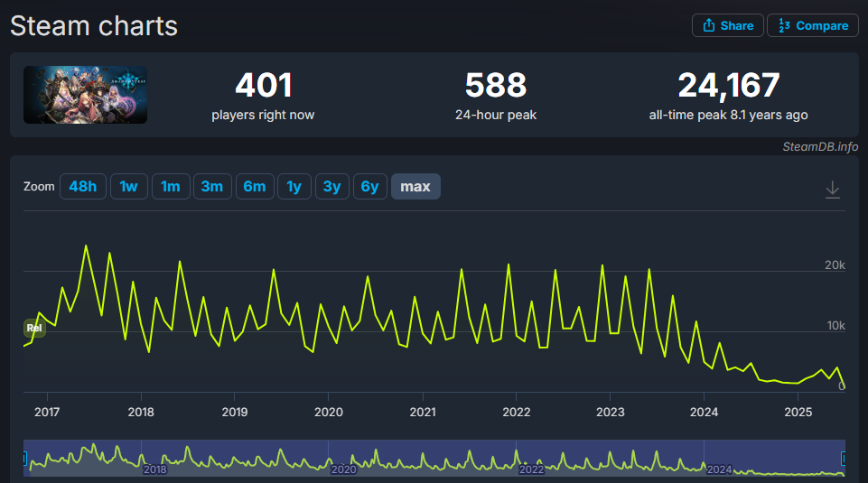Select the 6m zoom range
Screen dimensions: 868x483
tap(255, 187)
